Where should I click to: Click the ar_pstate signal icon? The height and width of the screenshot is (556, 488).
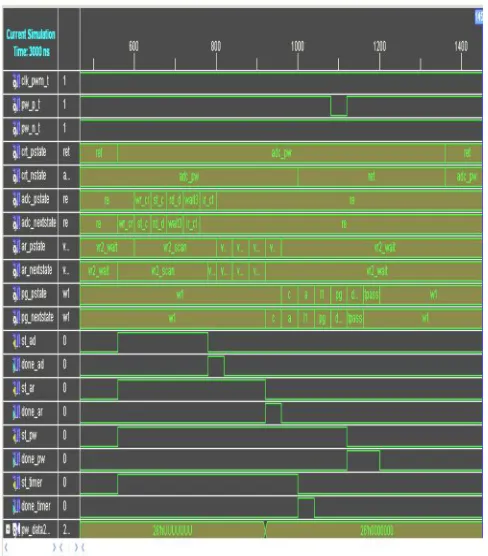click(16, 246)
